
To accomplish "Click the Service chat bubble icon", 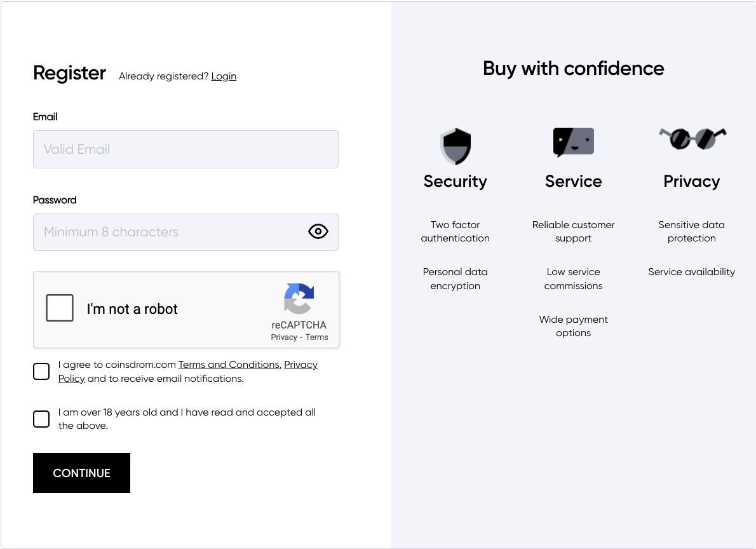I will click(x=573, y=142).
